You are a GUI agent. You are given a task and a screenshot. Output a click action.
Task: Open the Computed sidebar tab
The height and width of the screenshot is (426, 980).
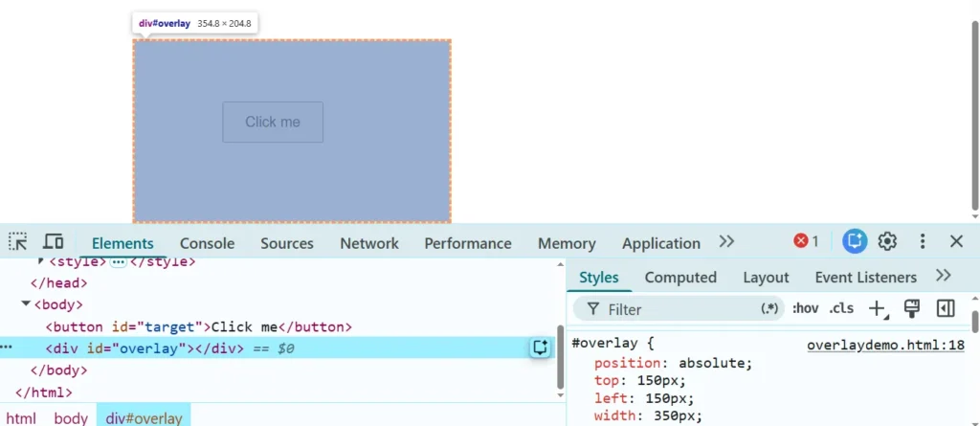[x=680, y=277]
